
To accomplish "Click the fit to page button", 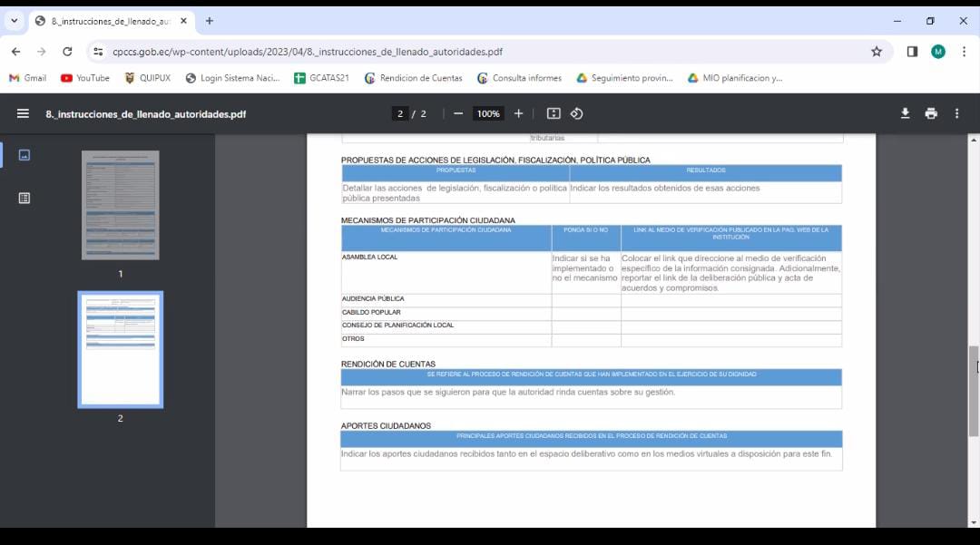I will (x=554, y=113).
